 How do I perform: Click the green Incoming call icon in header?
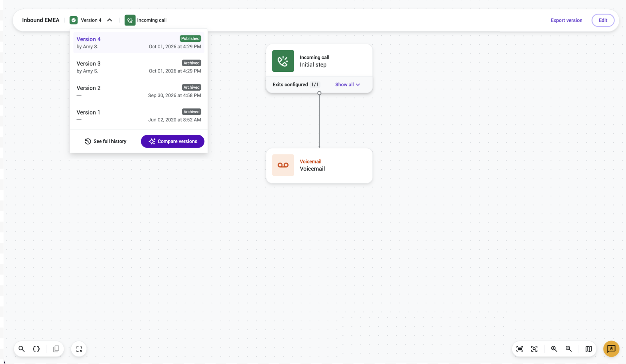130,20
